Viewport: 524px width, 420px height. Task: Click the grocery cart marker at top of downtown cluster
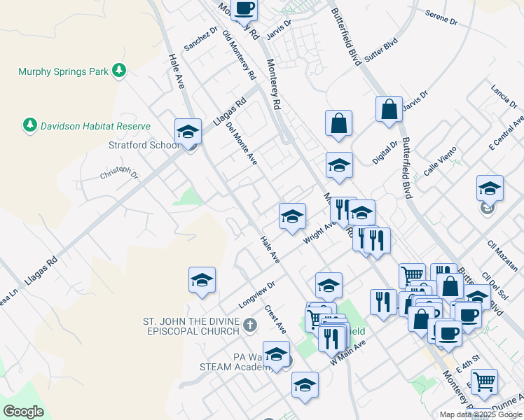tap(412, 275)
